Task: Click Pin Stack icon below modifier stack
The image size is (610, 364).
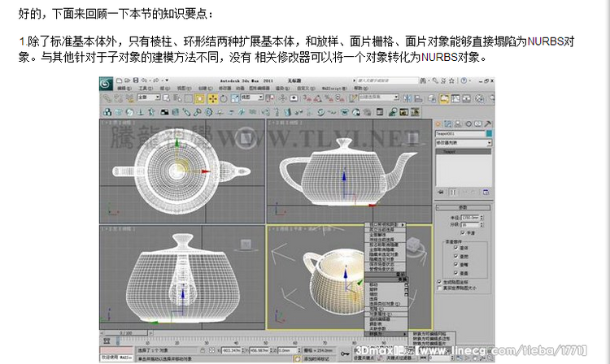Action: (441, 193)
